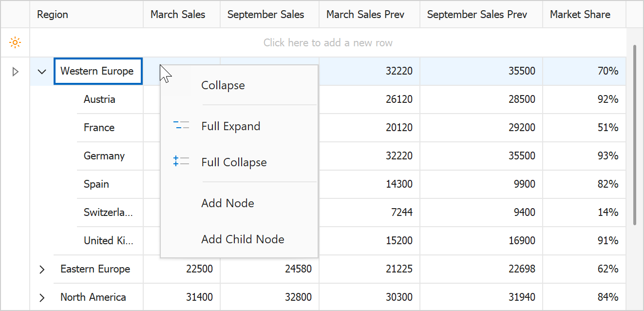This screenshot has width=644, height=311.
Task: Click the September Sales column header
Action: point(265,15)
